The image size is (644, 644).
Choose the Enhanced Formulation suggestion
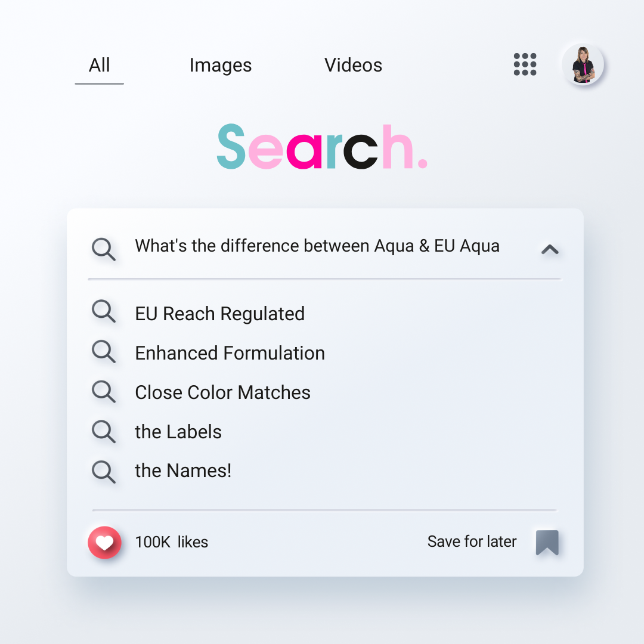pyautogui.click(x=230, y=353)
